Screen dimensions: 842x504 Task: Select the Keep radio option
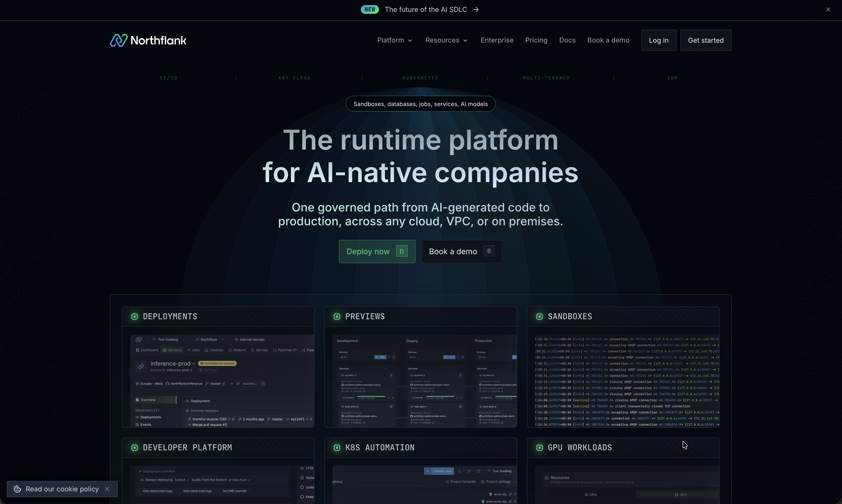tap(302, 497)
